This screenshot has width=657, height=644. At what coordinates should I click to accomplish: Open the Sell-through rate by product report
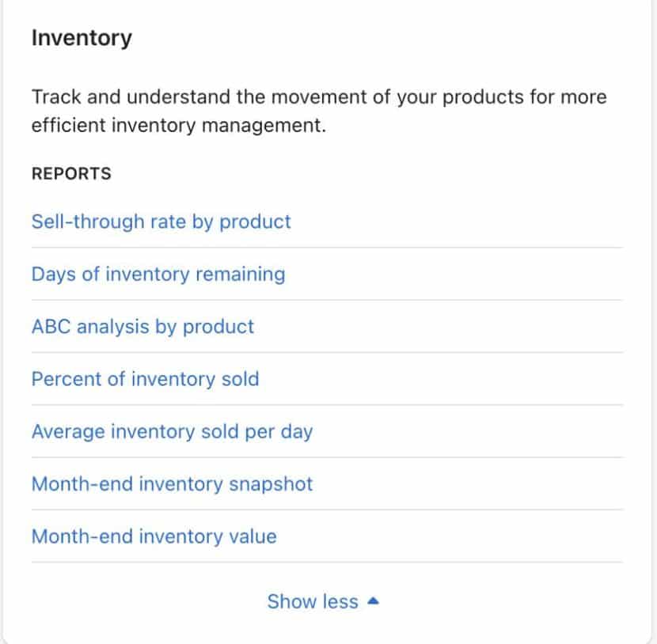click(x=161, y=222)
